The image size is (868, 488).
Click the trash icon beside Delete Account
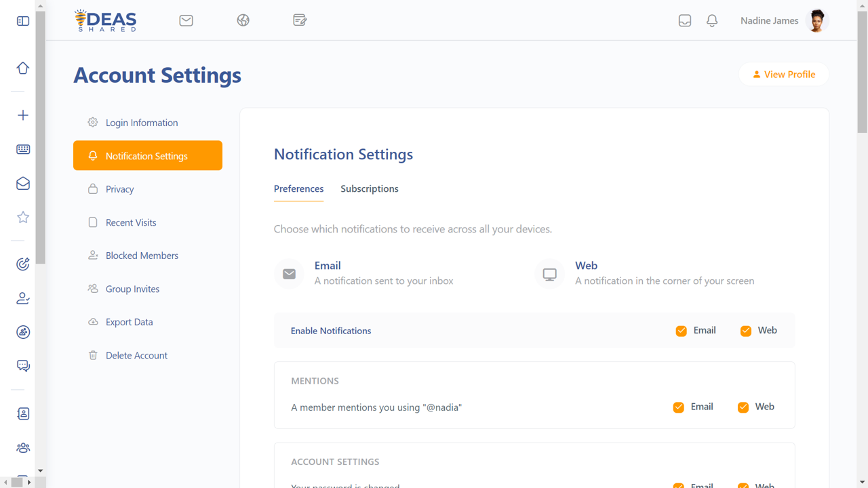93,354
